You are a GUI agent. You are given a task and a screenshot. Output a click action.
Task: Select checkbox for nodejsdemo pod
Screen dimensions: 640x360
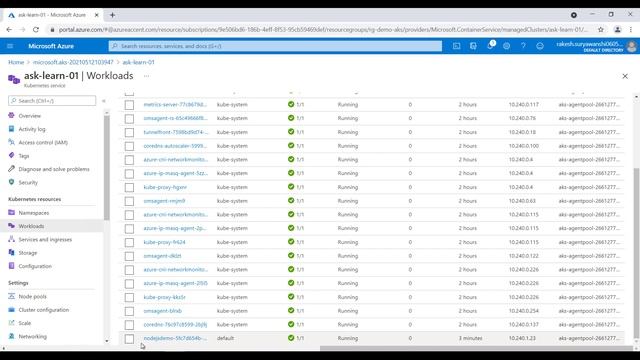tap(129, 339)
